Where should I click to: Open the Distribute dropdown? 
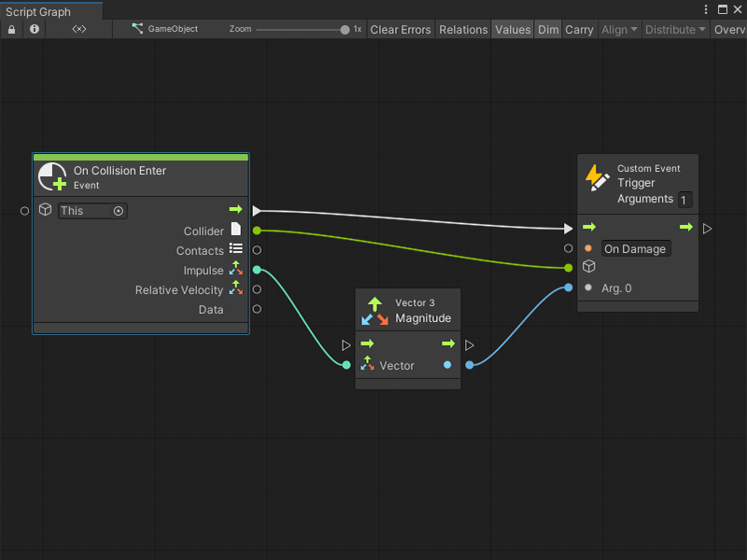(674, 29)
